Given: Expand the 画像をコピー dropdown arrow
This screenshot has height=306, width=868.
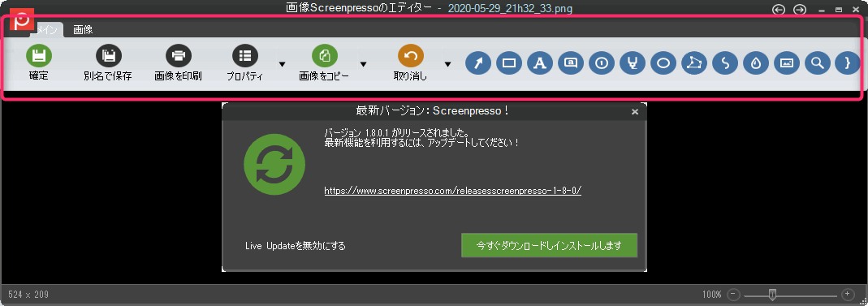Looking at the screenshot, I should click(x=365, y=64).
